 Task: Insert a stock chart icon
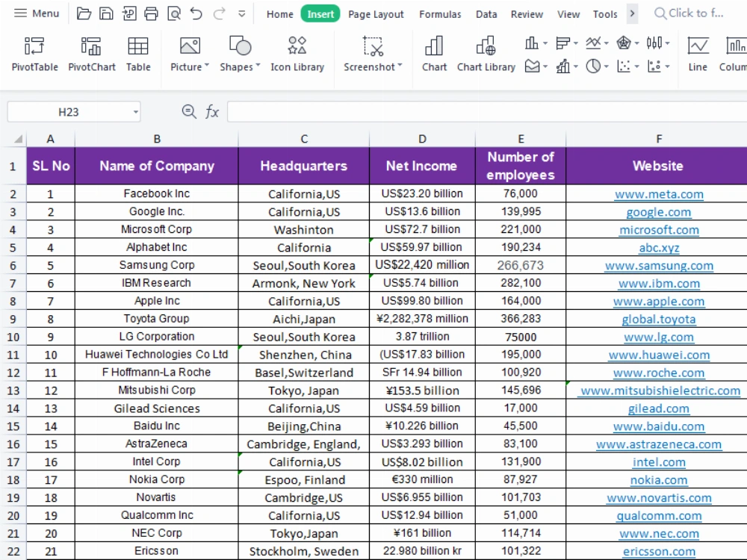click(x=654, y=43)
